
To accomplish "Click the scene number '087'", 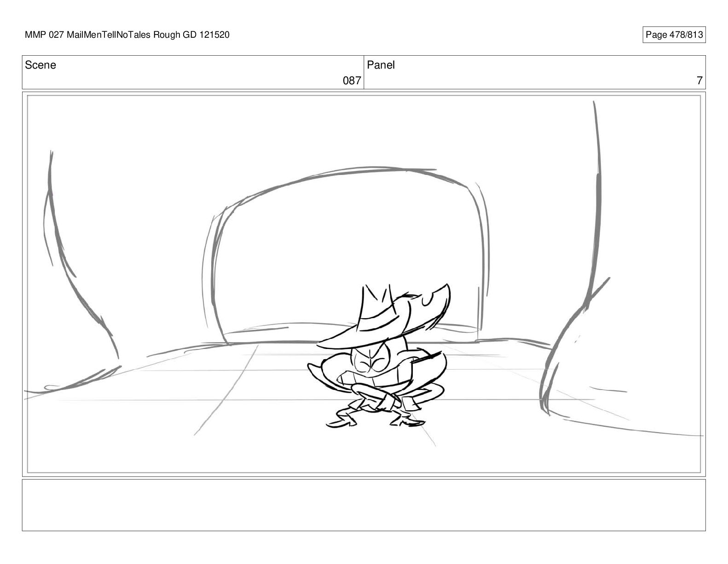I will (352, 81).
